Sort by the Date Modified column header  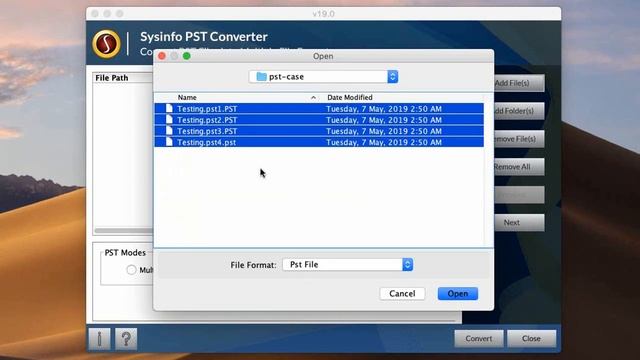pos(350,98)
